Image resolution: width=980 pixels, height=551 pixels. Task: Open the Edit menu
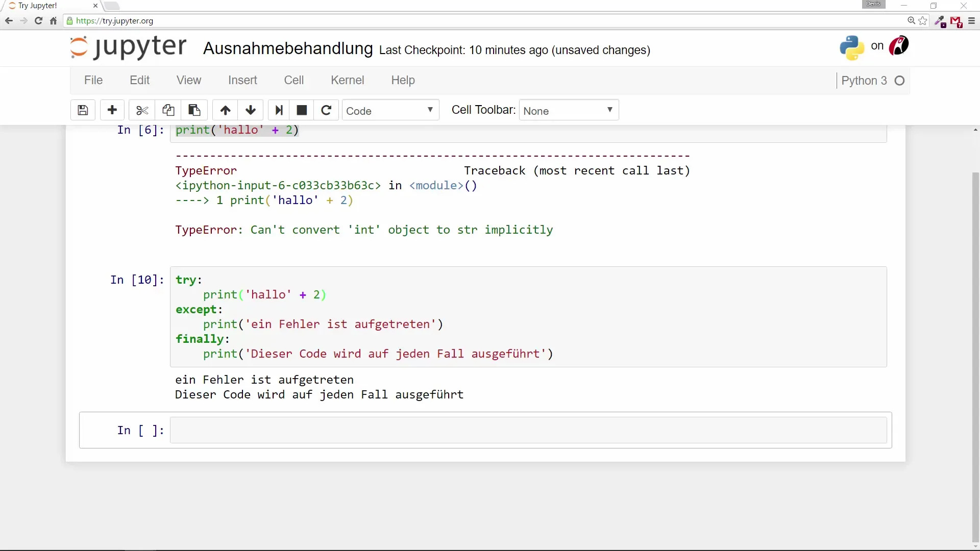[x=139, y=80]
